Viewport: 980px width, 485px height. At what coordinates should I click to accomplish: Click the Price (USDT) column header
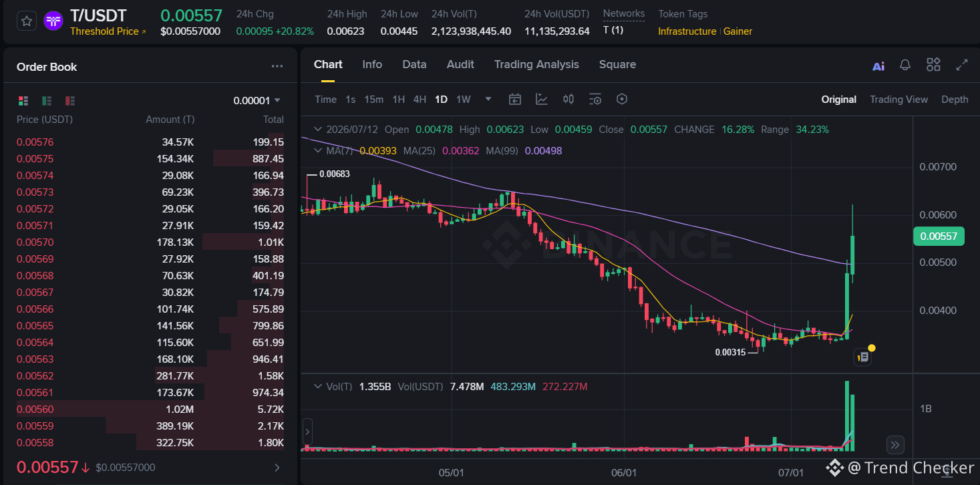[45, 120]
